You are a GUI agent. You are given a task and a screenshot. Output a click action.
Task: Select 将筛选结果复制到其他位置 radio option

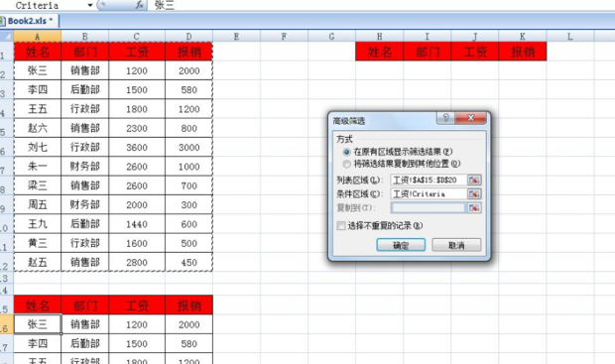tap(346, 164)
